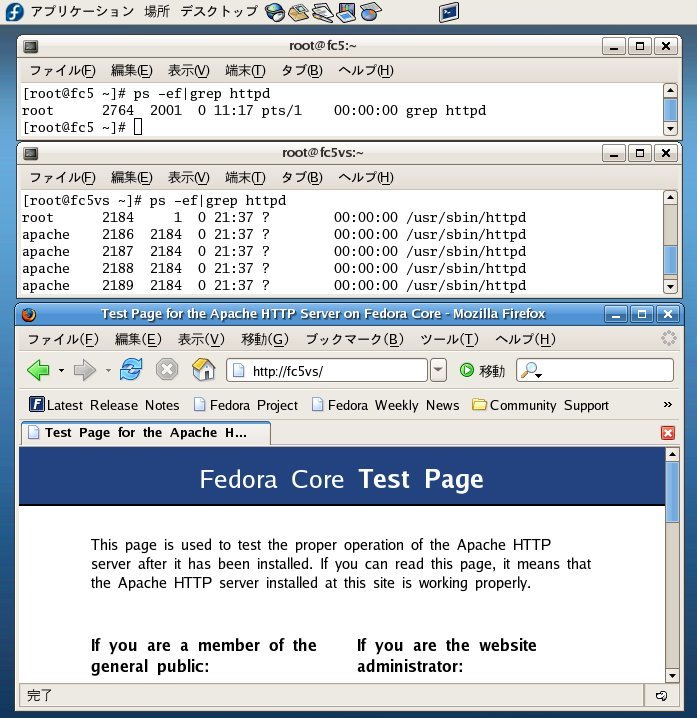Open Forward history dropdown arrow
The image size is (697, 718).
pyautogui.click(x=108, y=370)
